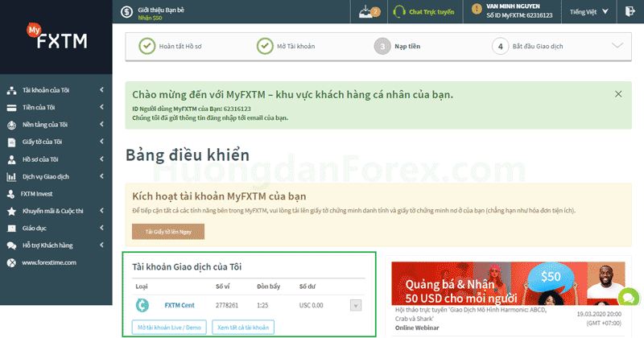Click the Bắt đầu Giao dịch step label
Image resolution: width=644 pixels, height=338 pixels.
[x=538, y=47]
